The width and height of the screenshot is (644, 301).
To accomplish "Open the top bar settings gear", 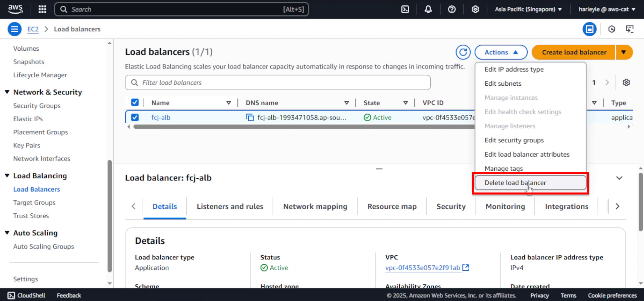I will (x=475, y=9).
